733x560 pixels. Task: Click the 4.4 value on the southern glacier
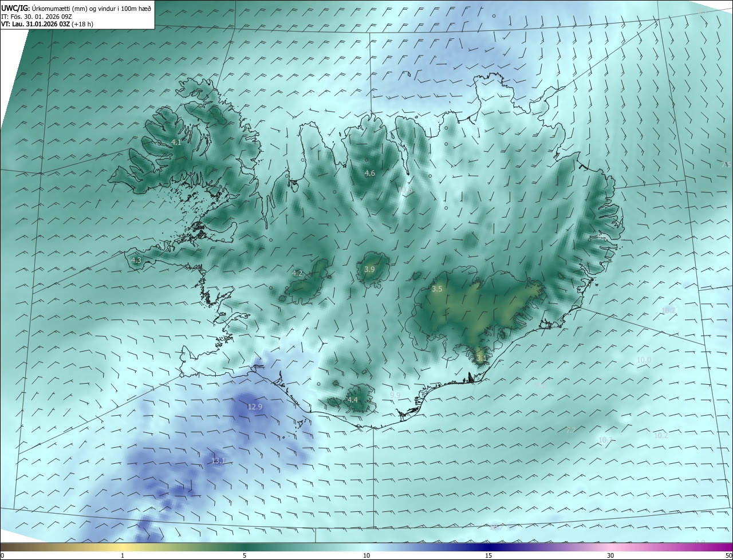[x=353, y=400]
